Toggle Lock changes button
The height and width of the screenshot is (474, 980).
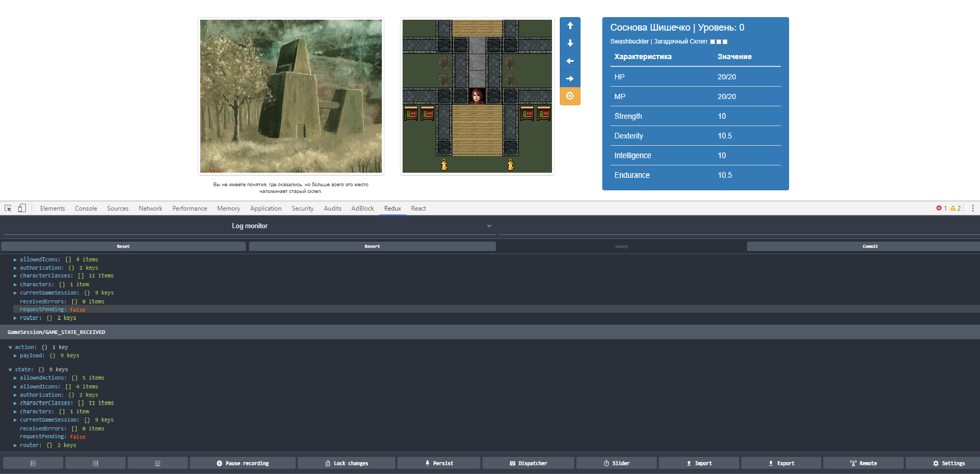coord(346,463)
